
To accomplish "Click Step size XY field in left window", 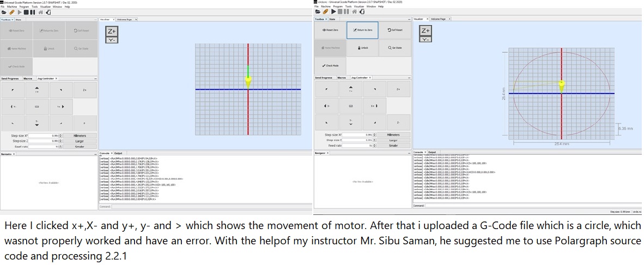I will pos(45,135).
